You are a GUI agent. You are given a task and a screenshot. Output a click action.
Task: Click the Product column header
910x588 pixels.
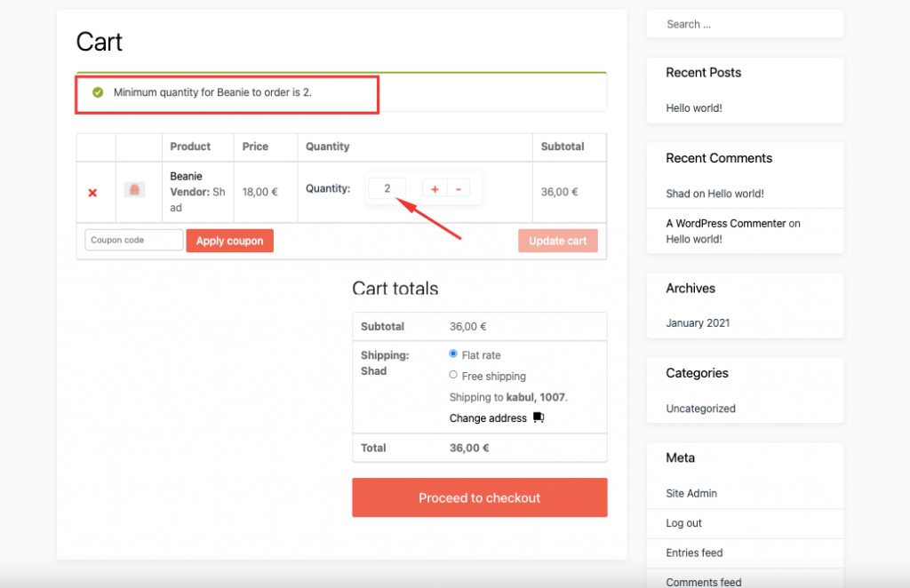(x=190, y=147)
